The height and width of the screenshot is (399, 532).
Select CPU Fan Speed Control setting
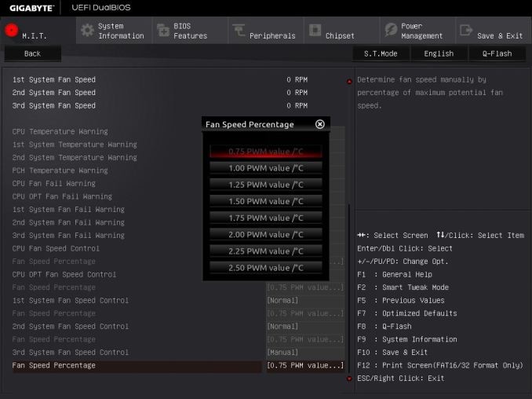pyautogui.click(x=56, y=248)
